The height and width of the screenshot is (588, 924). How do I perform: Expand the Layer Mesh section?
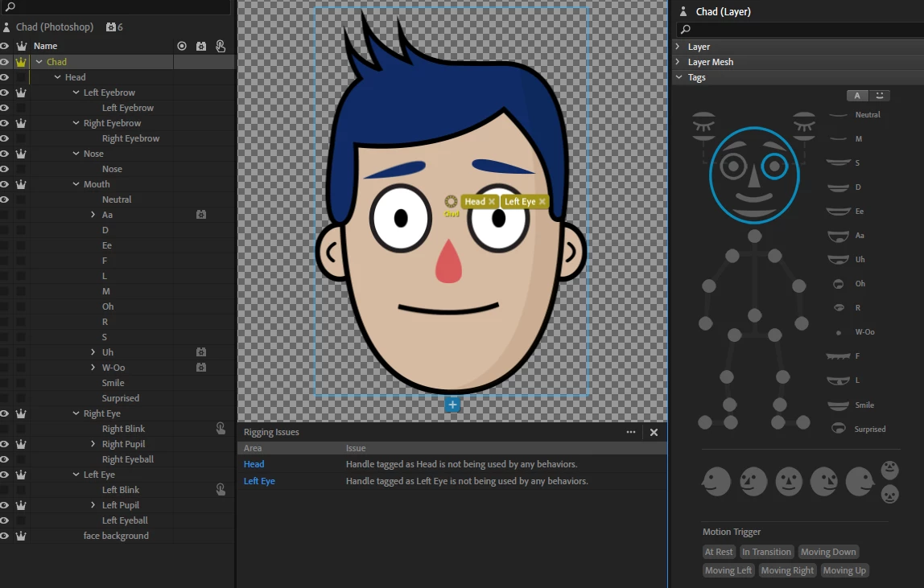[678, 61]
